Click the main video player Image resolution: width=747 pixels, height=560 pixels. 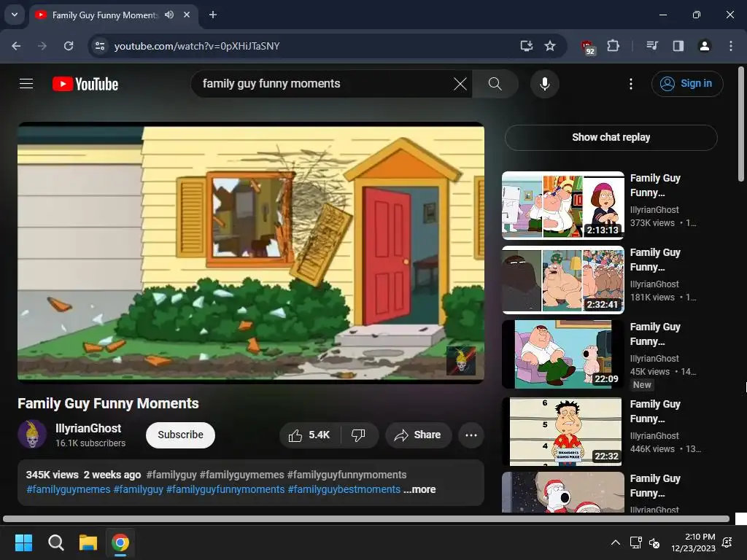tap(251, 253)
